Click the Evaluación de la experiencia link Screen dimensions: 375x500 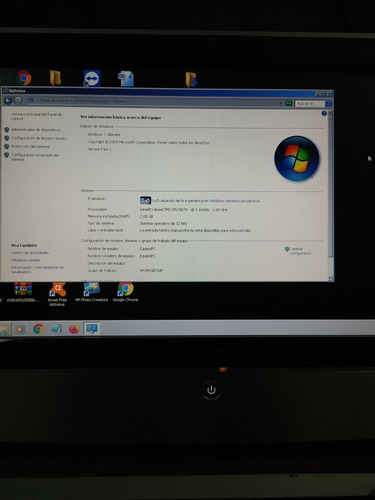click(x=206, y=201)
